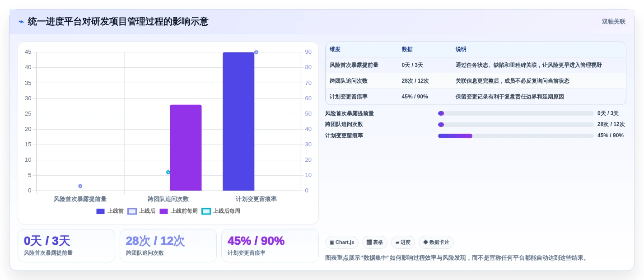
Task: Select the 数据卡片 tag chip
Action: point(436,243)
